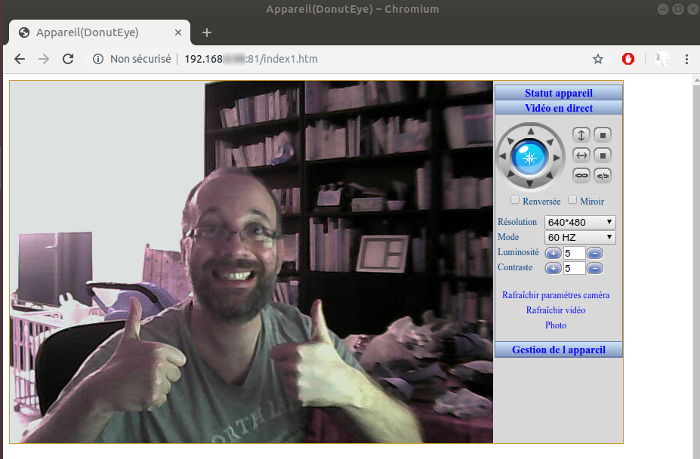The width and height of the screenshot is (700, 459).
Task: Start vertical patrol with up-down arrow icon
Action: 581,134
